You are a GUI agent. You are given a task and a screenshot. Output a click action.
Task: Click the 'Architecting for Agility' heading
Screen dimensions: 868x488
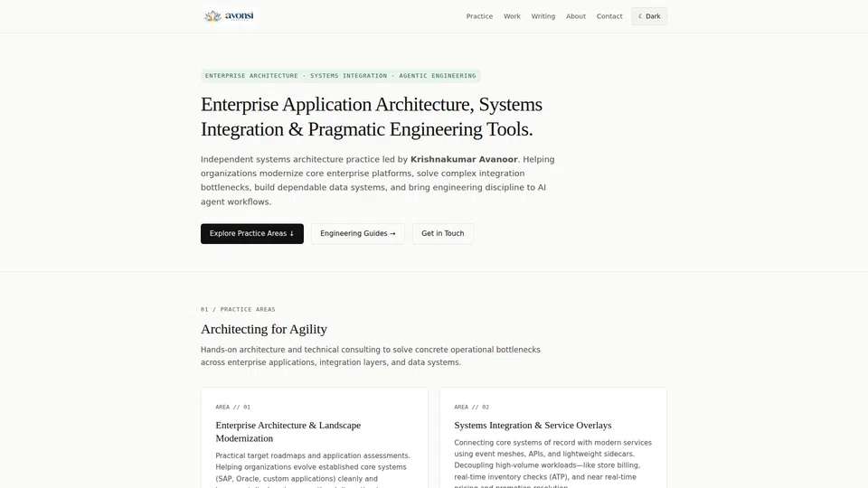pos(263,329)
